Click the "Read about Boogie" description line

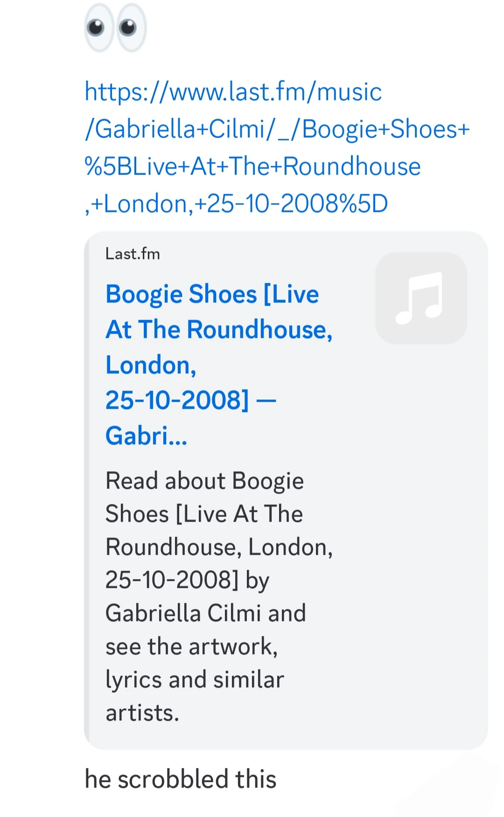pos(204,481)
